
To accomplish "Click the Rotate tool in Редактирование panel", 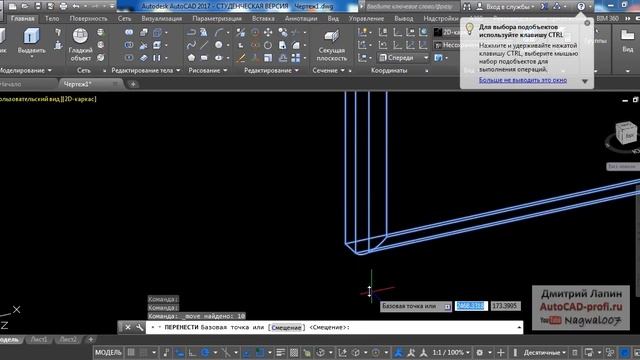I will 268,45.
